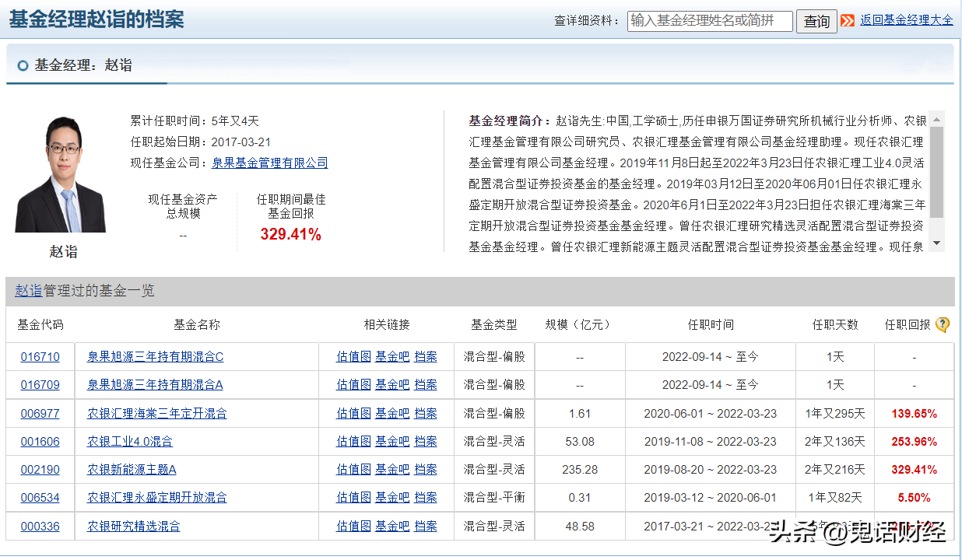Click scrollbar up arrow in manager bio
Image resolution: width=962 pixels, height=560 pixels.
(936, 119)
